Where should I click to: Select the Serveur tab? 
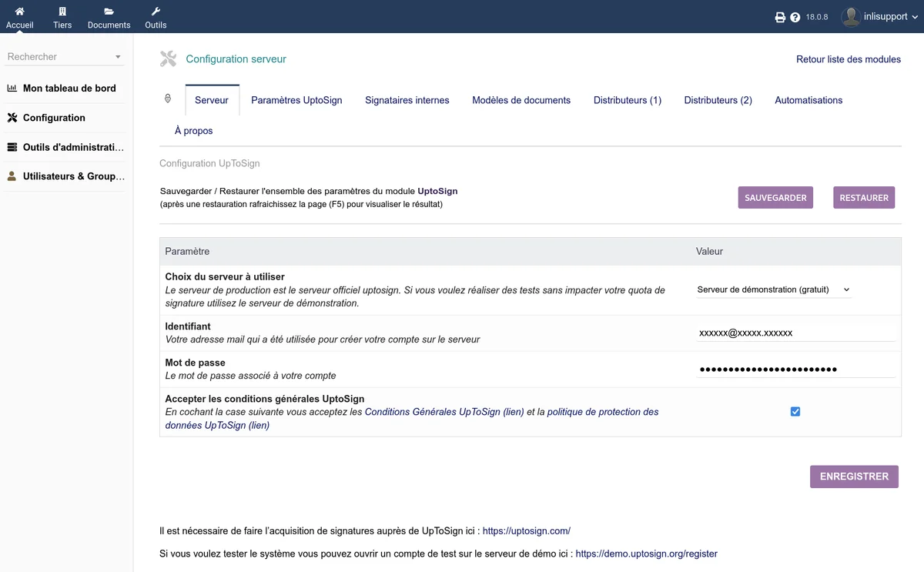pyautogui.click(x=212, y=100)
